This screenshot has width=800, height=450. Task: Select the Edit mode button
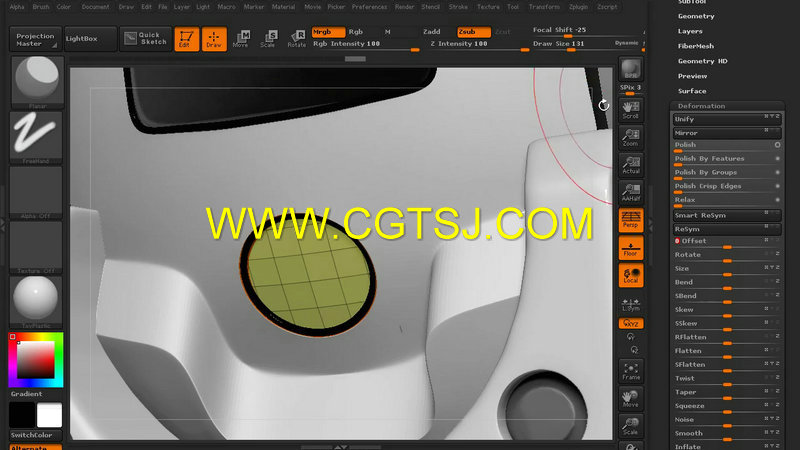click(186, 39)
